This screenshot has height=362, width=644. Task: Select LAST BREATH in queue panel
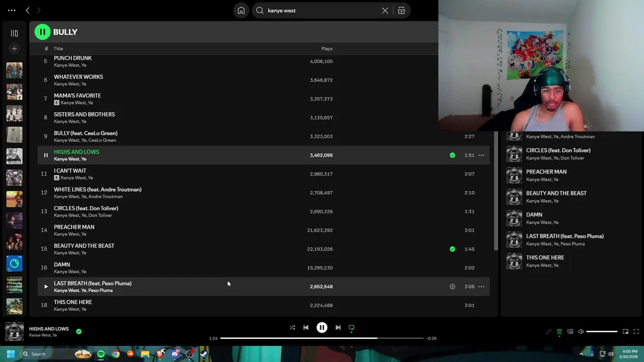click(x=565, y=236)
